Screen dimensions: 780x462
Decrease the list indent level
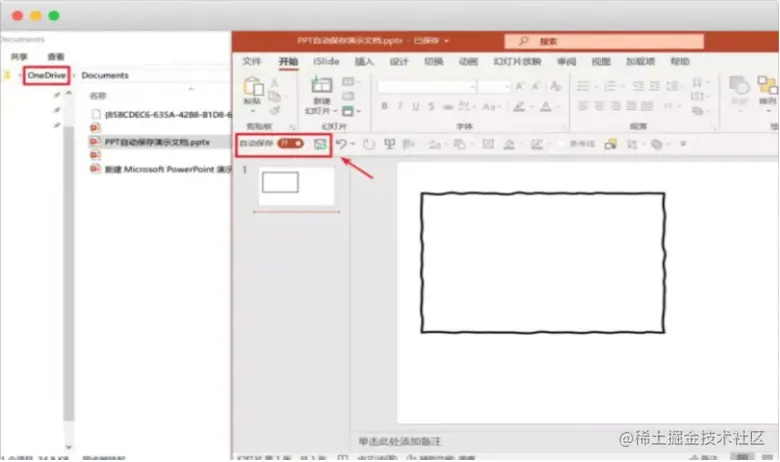(638, 86)
